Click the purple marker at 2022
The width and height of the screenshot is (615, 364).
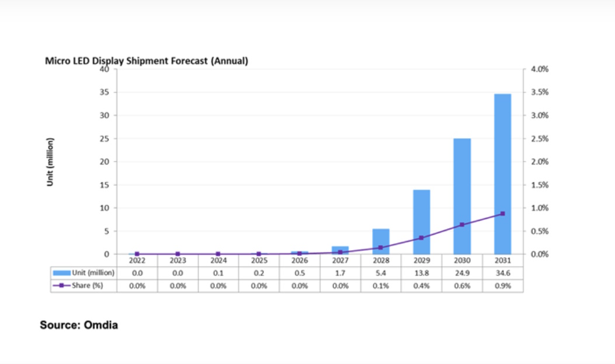[x=137, y=254]
